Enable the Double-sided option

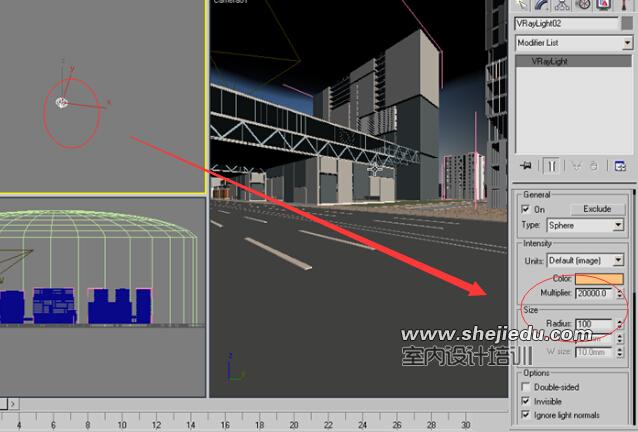coord(526,386)
